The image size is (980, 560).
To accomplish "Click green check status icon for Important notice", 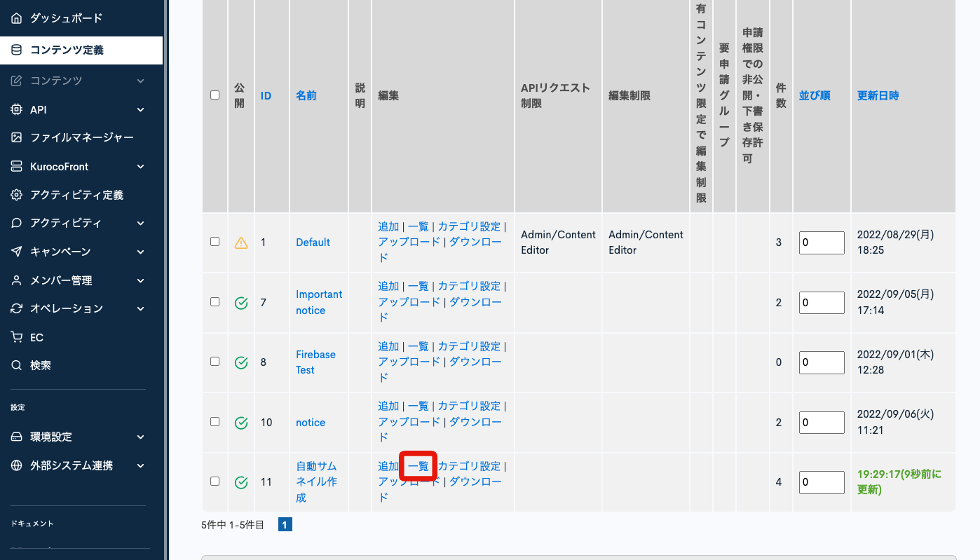I will pyautogui.click(x=241, y=303).
